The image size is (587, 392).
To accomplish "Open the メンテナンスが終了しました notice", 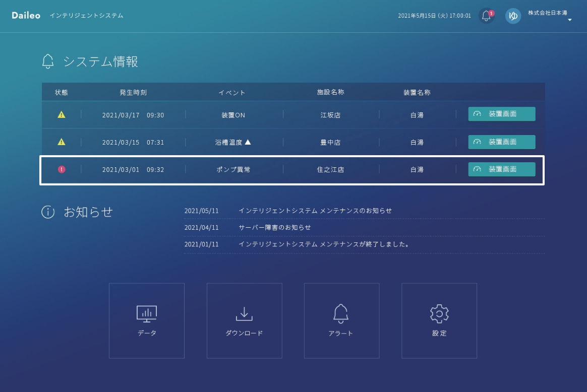I will click(x=323, y=244).
